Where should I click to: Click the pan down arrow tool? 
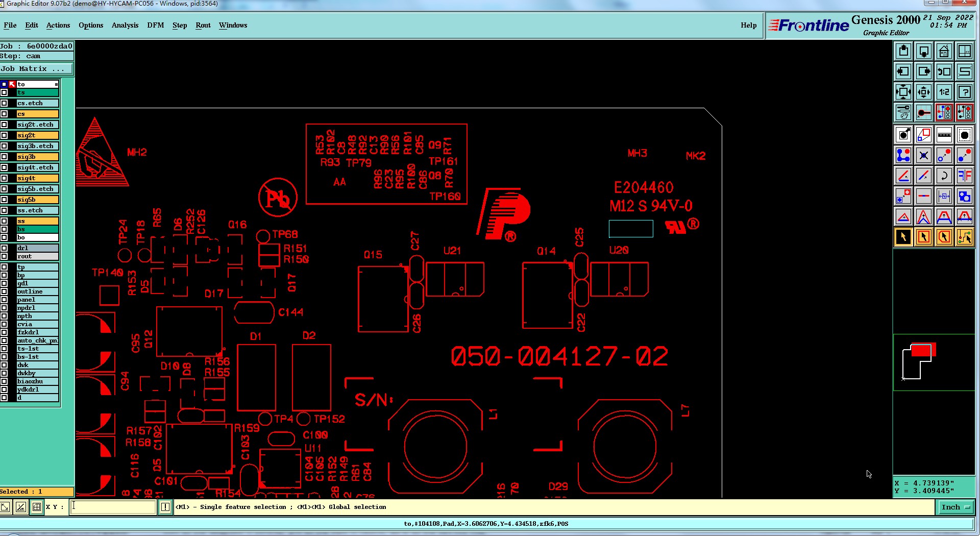(924, 51)
